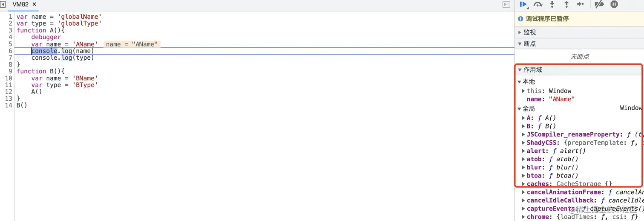The height and width of the screenshot is (221, 644).
Task: Click the single Step arrow icon
Action: (581, 4)
